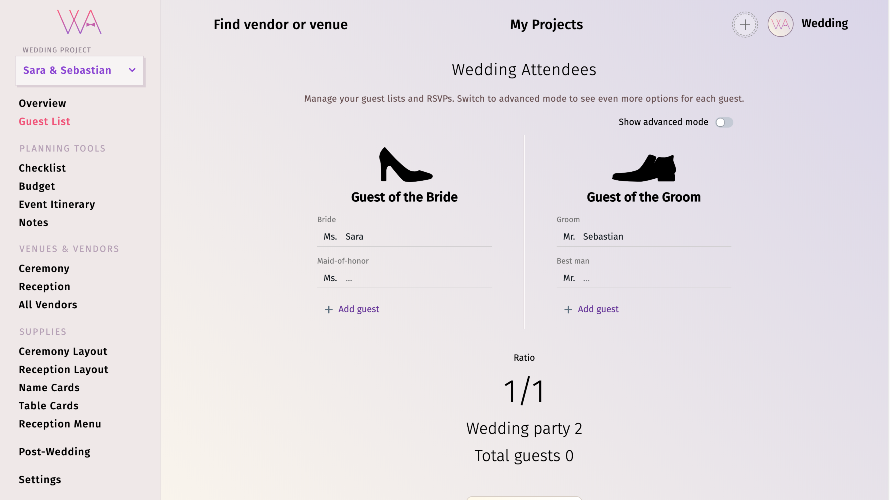The width and height of the screenshot is (890, 500).
Task: Click the high heel bride icon
Action: click(x=405, y=165)
